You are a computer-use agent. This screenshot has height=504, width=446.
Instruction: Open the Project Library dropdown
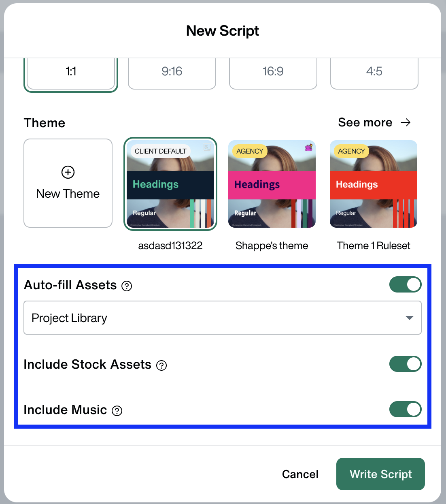coord(223,318)
